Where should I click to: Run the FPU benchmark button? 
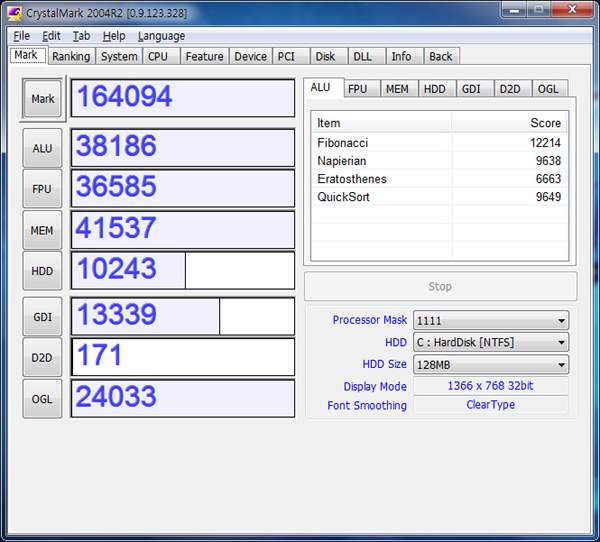pyautogui.click(x=42, y=189)
